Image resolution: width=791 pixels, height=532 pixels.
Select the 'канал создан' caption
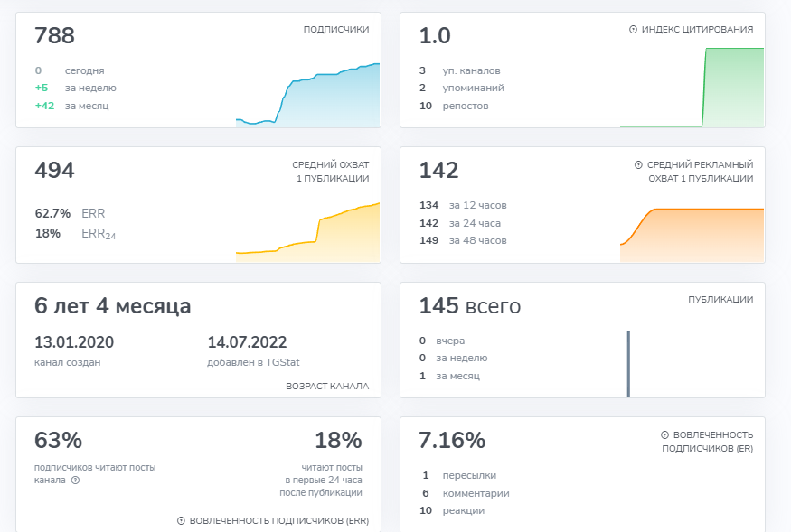(68, 362)
